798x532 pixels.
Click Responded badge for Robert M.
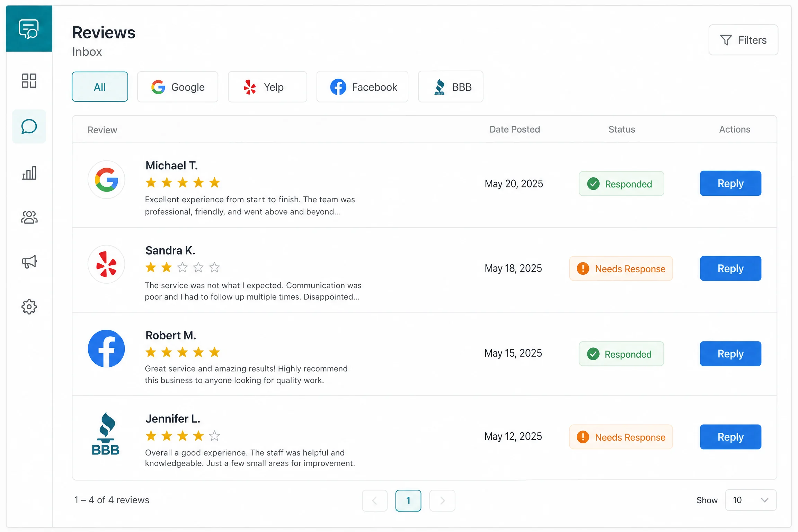[621, 354]
